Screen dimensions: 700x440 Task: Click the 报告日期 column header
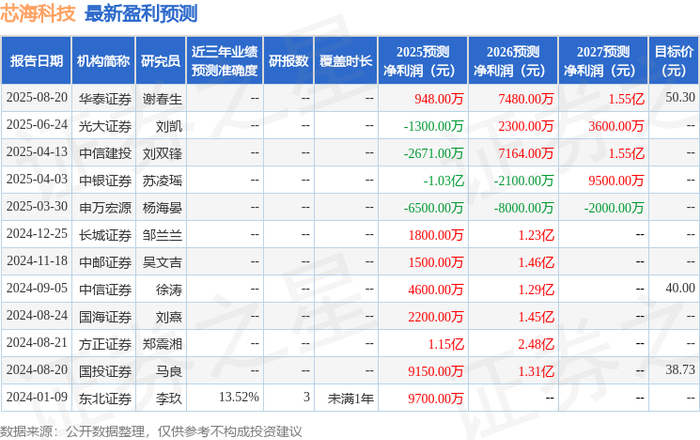click(36, 61)
